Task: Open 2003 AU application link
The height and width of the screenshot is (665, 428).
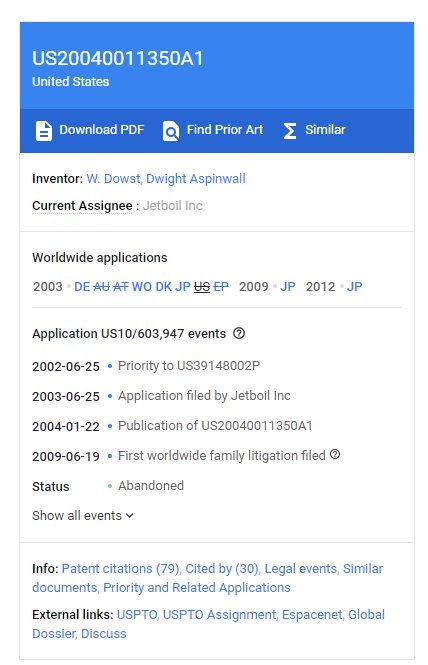Action: pos(101,287)
